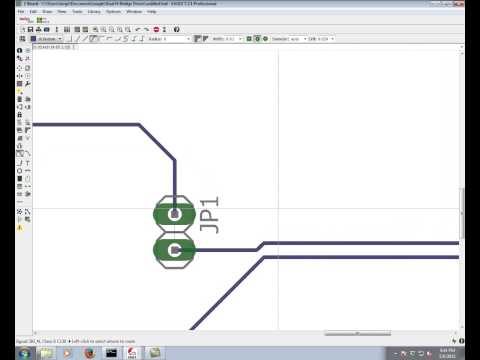Open the command prompt taskbar icon
This screenshot has width=480, height=360.
[111, 353]
